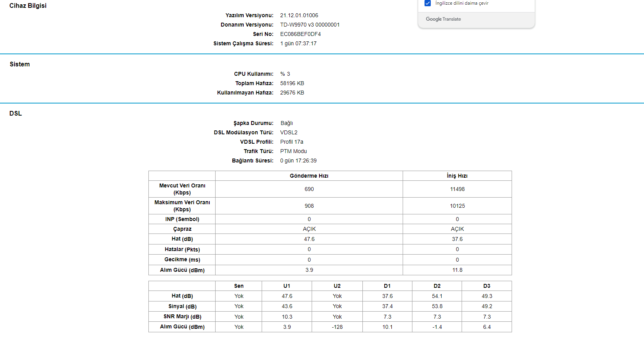Select the traffic type PTM Modu
The image size is (644, 337).
(x=293, y=151)
